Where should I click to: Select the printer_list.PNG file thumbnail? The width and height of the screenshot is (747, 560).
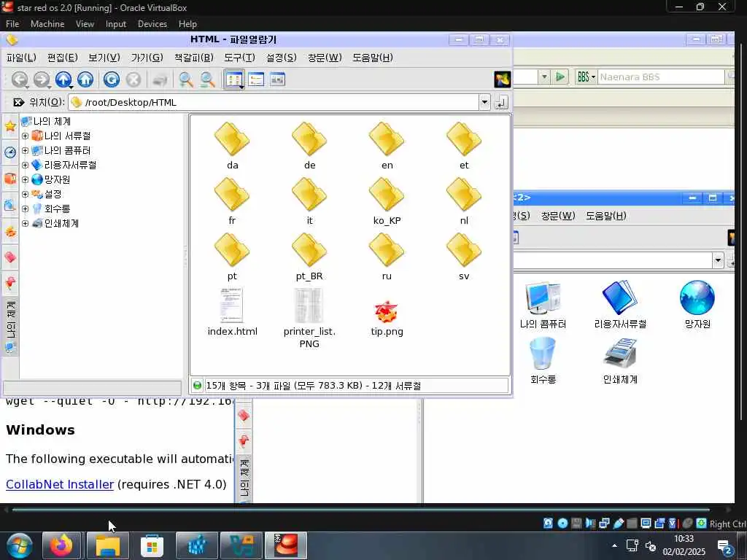pyautogui.click(x=309, y=306)
